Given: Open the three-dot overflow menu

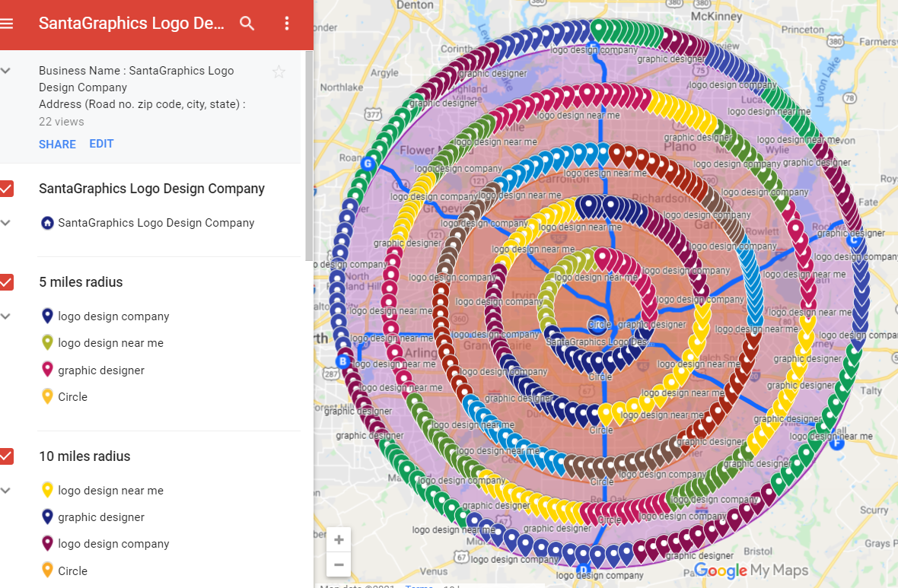Looking at the screenshot, I should 287,24.
